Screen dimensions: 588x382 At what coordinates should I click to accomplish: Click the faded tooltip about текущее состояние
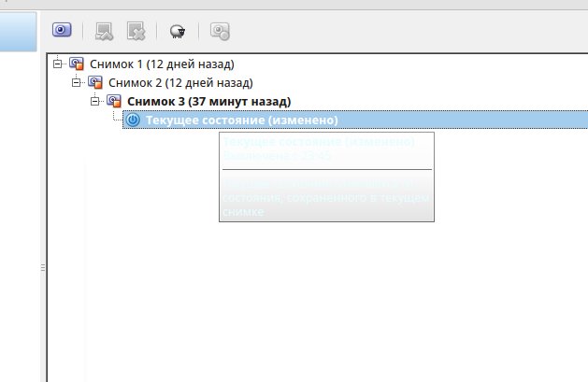326,177
